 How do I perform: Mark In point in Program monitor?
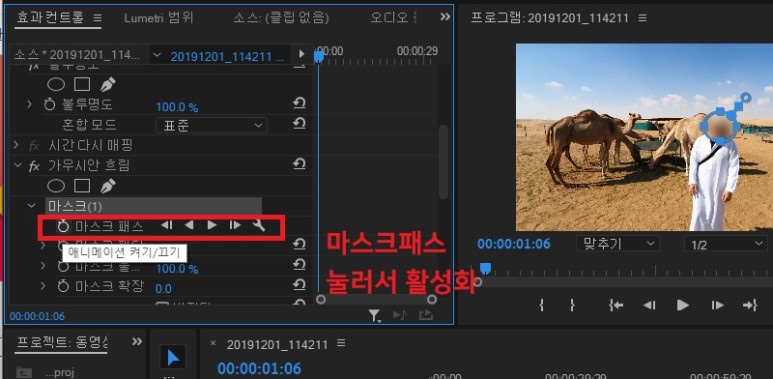[542, 306]
